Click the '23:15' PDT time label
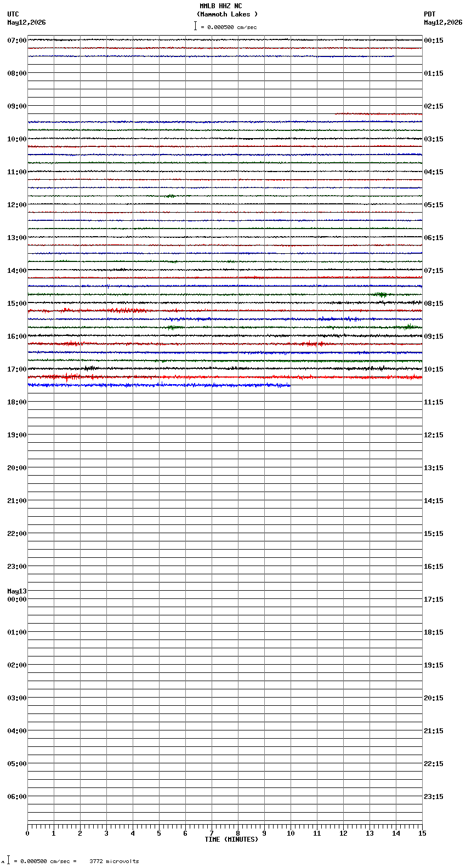 (434, 797)
